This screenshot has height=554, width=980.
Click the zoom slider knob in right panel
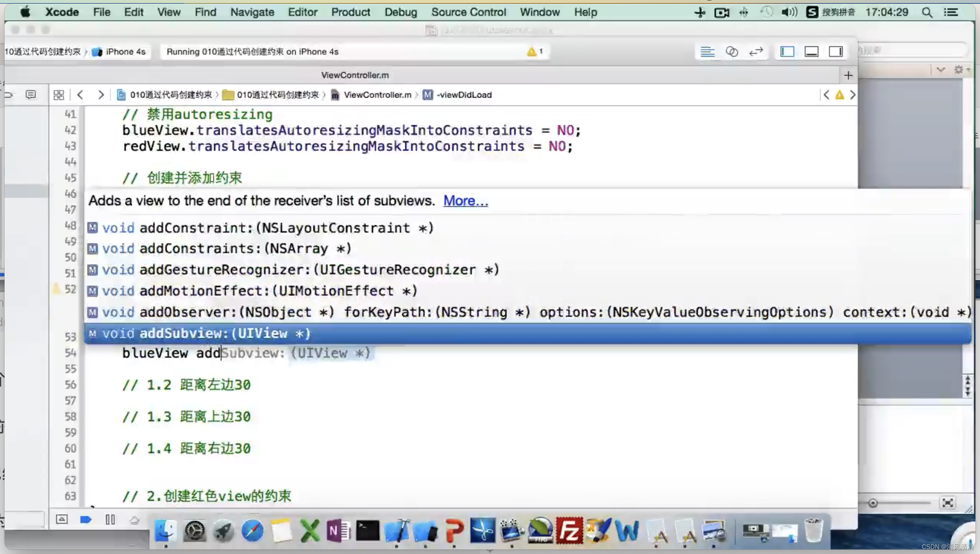(873, 503)
